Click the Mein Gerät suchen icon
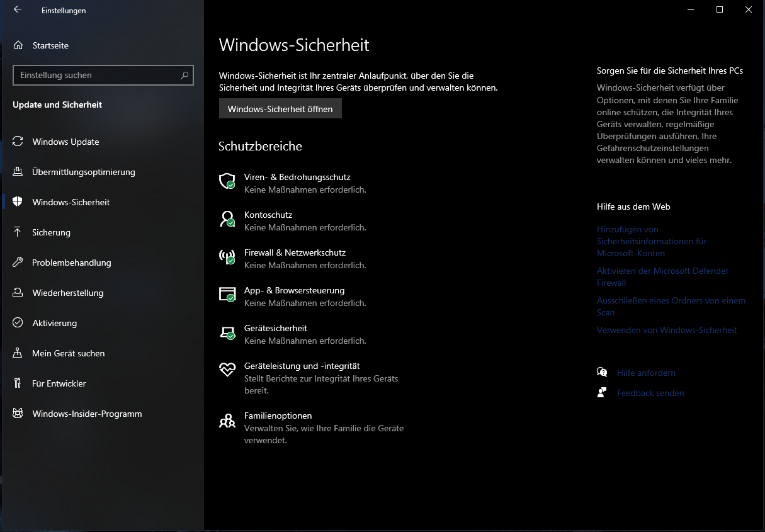This screenshot has height=532, width=765. tap(18, 353)
